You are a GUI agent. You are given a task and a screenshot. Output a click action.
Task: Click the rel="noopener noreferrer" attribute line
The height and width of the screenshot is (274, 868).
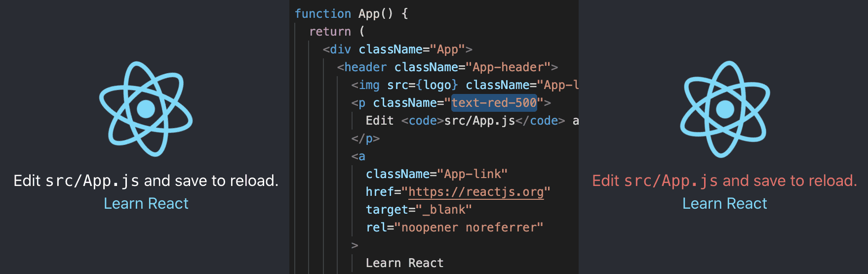(x=454, y=228)
